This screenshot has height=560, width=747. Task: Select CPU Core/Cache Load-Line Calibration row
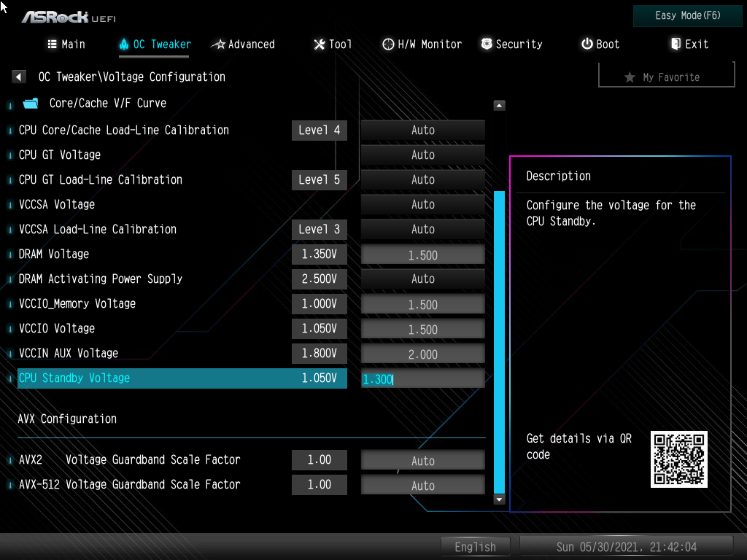[x=124, y=130]
